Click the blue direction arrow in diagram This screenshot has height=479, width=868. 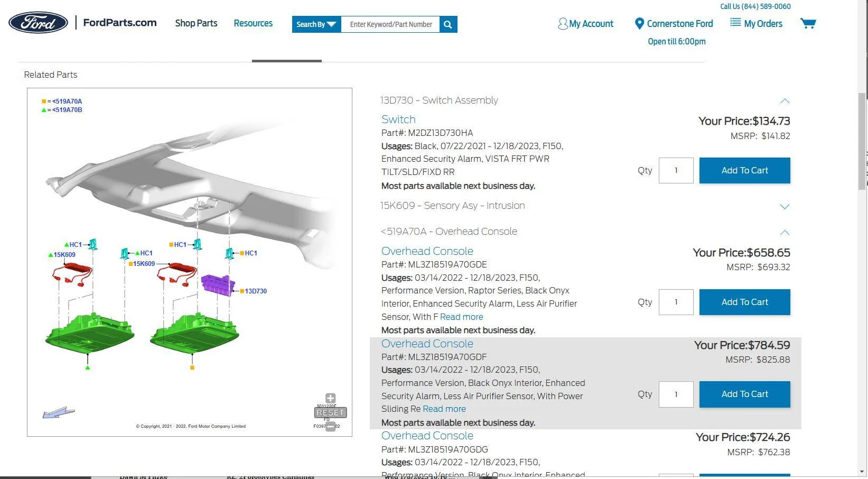coord(59,412)
